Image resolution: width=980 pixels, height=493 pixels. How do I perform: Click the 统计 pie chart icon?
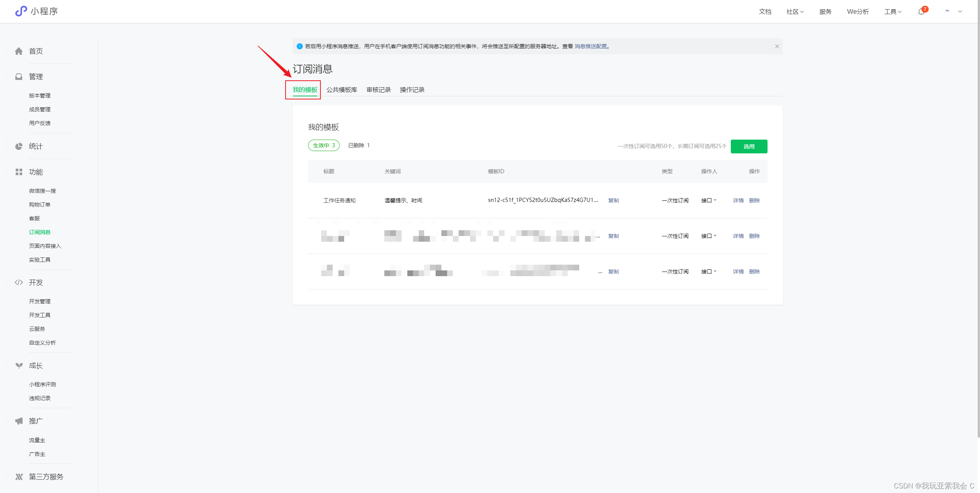coord(19,146)
